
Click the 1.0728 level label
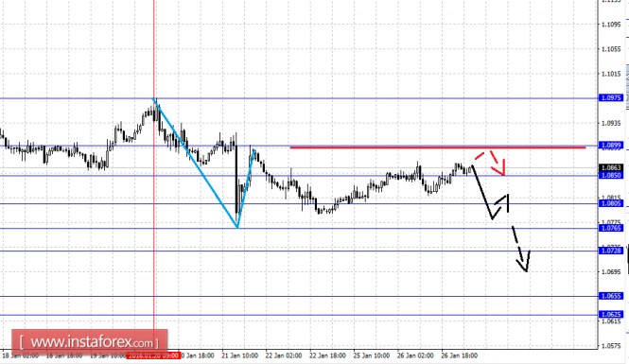point(611,251)
